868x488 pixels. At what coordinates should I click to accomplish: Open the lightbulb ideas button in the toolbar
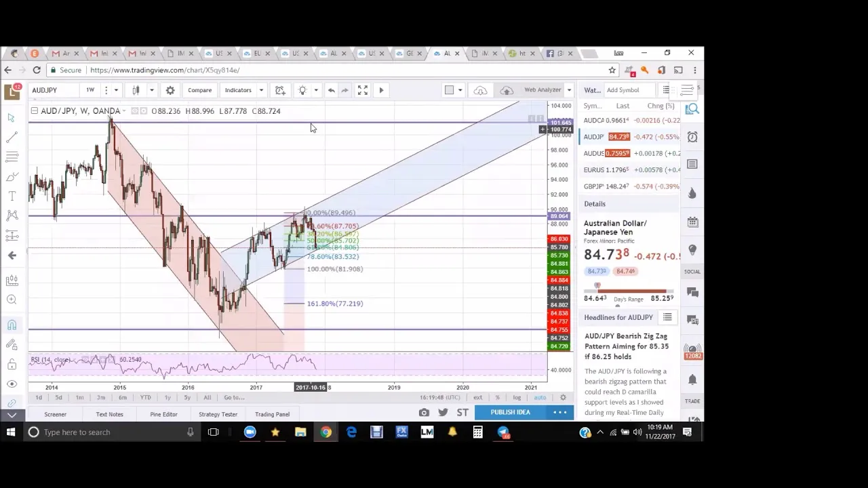click(302, 90)
